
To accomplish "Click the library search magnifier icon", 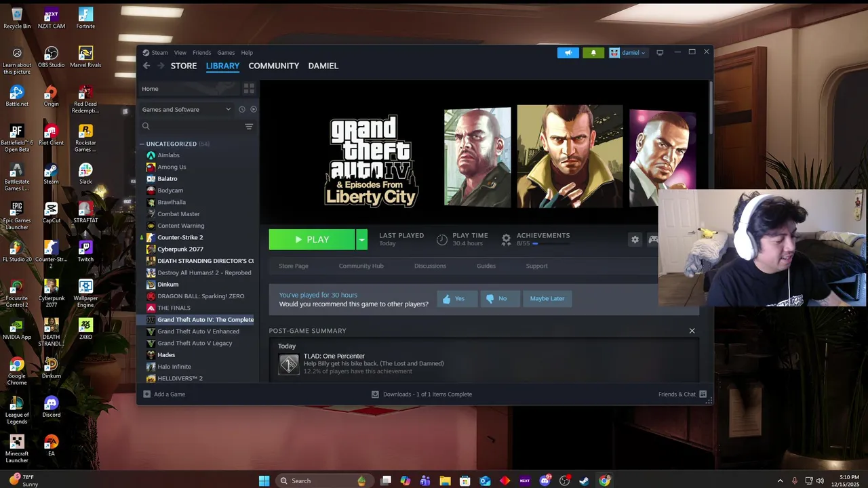I will coord(146,126).
